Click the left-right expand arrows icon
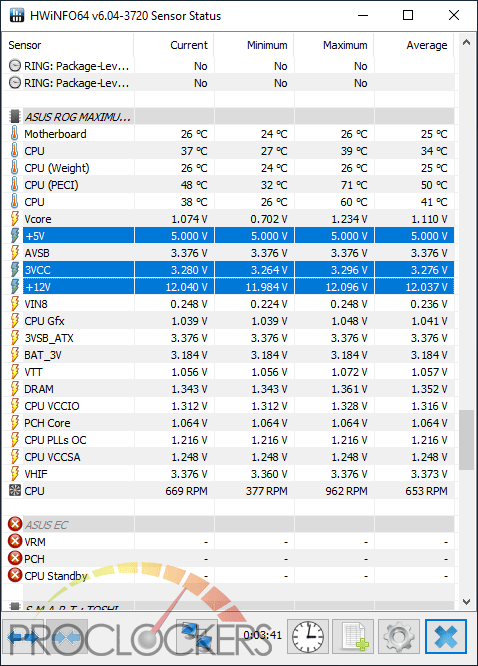 point(23,636)
